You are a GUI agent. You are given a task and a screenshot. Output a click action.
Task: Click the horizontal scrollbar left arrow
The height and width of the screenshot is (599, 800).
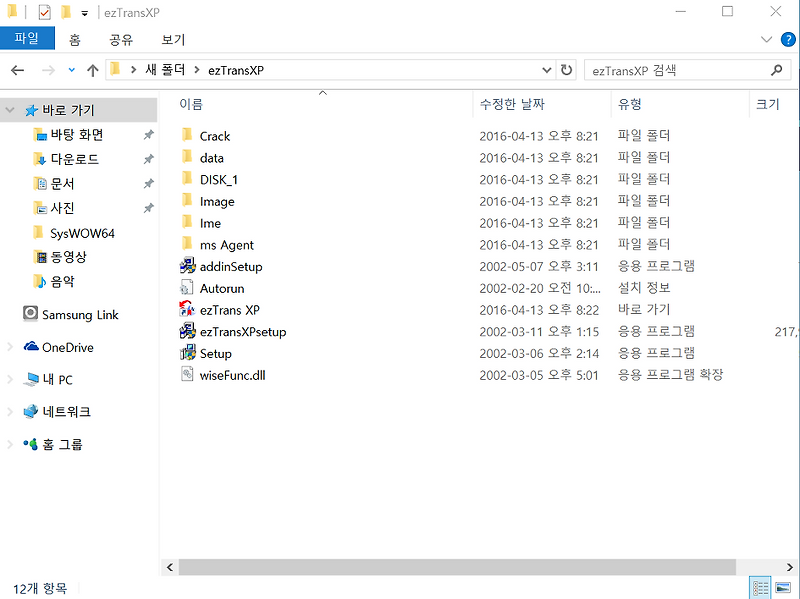click(x=170, y=567)
